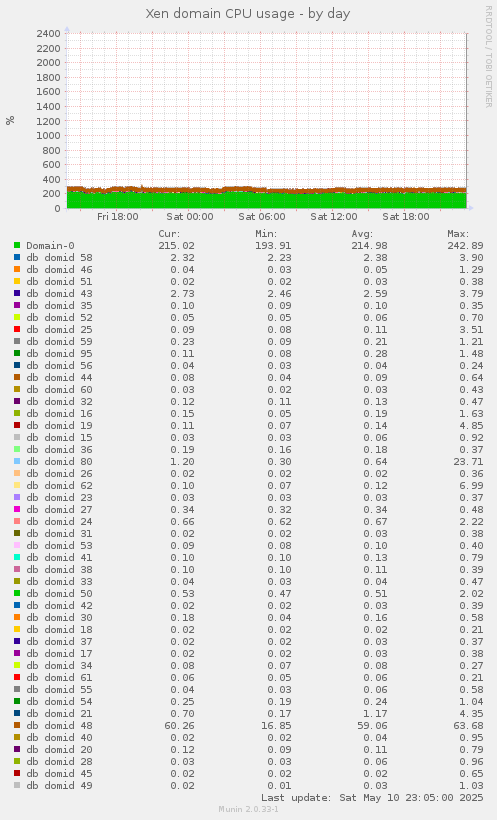Click 'db domid 43' legend label

click(59, 293)
